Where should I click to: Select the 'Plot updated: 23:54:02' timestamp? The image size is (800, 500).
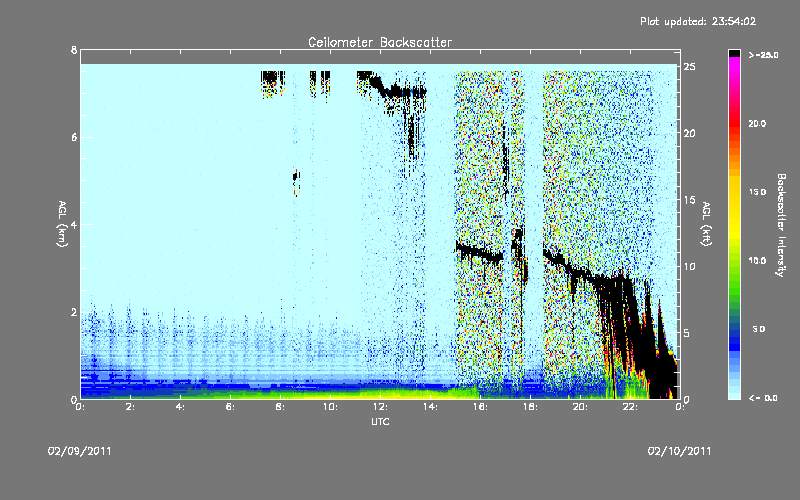[x=698, y=21]
